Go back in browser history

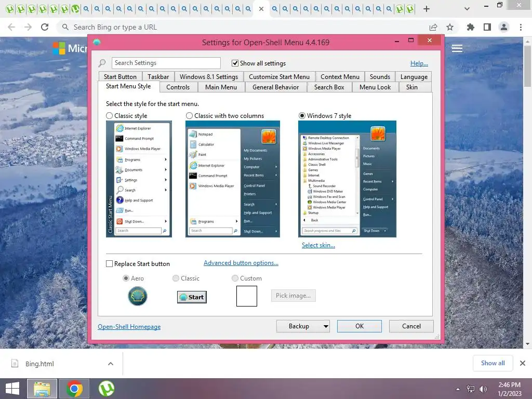coord(11,27)
